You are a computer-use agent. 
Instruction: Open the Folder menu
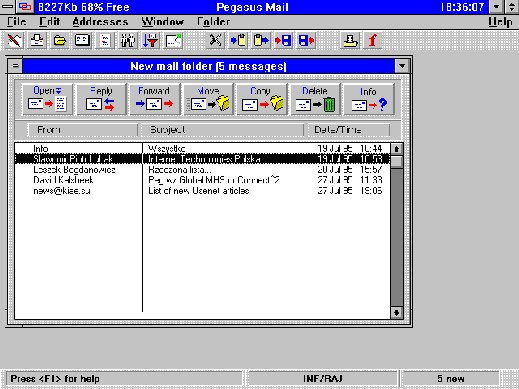[213, 22]
